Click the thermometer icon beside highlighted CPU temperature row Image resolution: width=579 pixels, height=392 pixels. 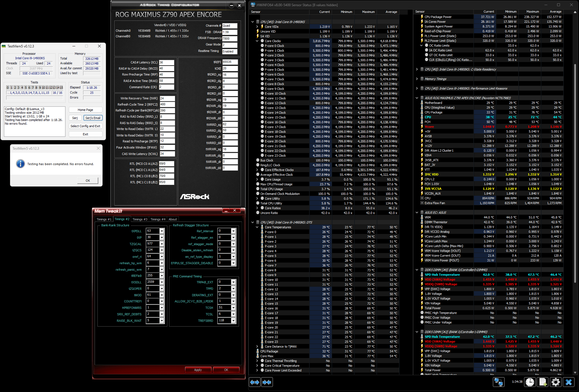[x=422, y=117]
